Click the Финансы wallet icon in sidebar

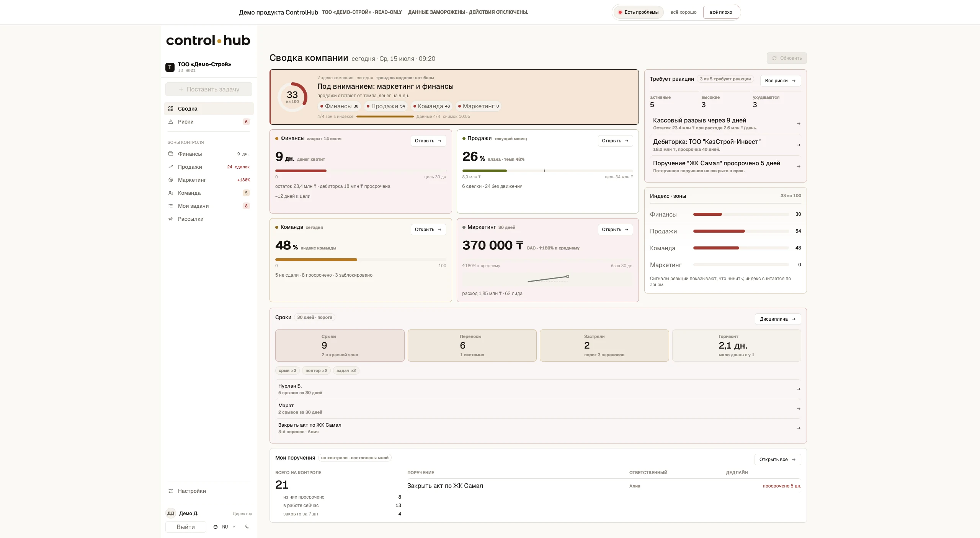[x=171, y=154]
